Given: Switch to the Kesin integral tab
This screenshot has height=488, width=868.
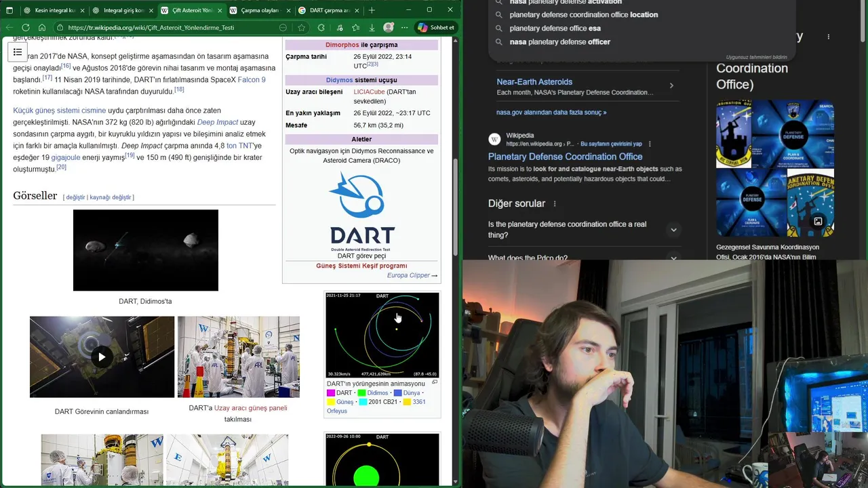Looking at the screenshot, I should click(54, 10).
